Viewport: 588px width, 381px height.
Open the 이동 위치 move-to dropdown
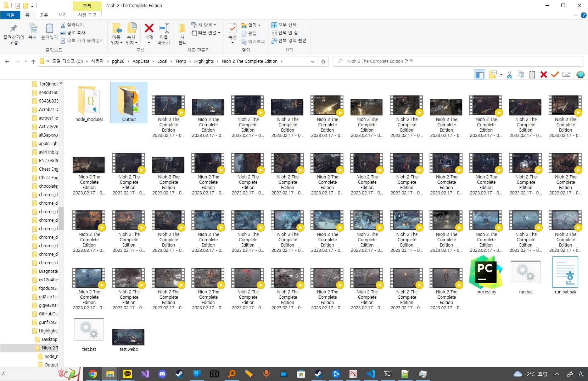[x=117, y=34]
